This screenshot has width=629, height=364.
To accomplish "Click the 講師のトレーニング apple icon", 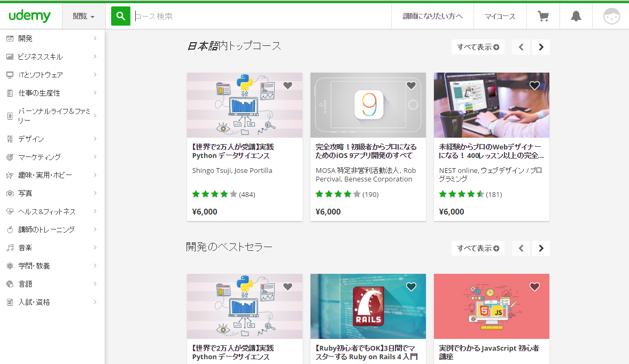I will [x=10, y=230].
